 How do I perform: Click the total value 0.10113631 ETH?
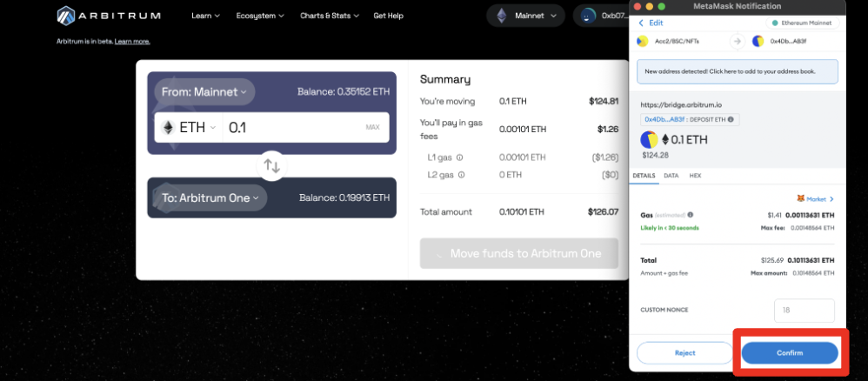pos(809,260)
